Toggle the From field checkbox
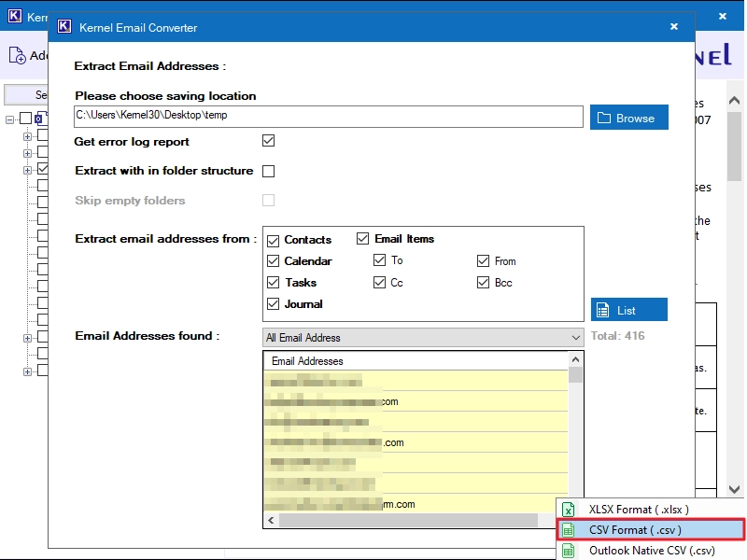Screen dimensions: 747x560 (483, 261)
